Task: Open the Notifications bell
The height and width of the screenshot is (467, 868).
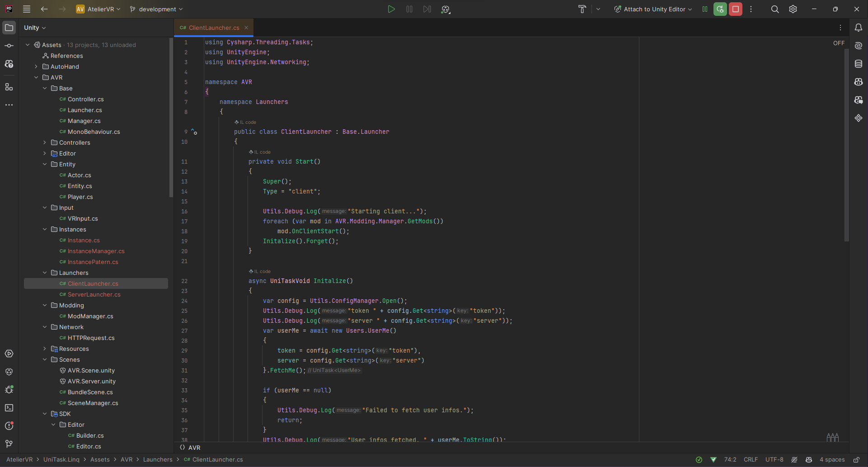Action: click(859, 28)
